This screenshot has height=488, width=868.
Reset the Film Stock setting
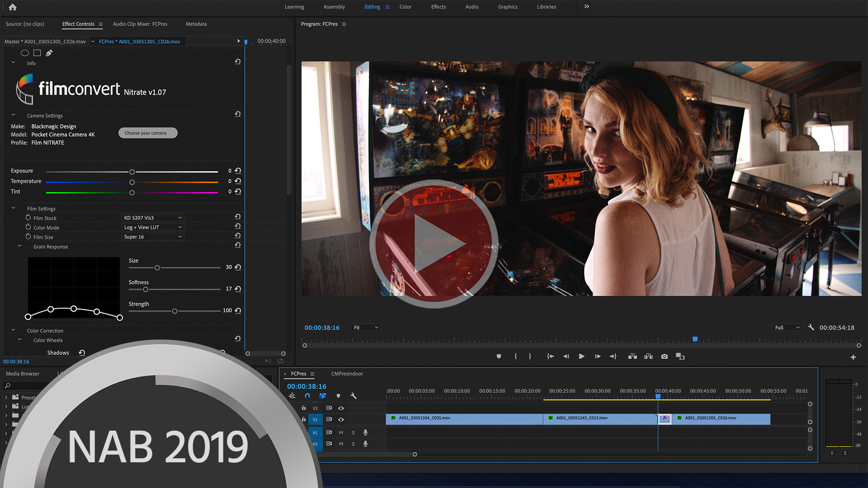coord(238,217)
